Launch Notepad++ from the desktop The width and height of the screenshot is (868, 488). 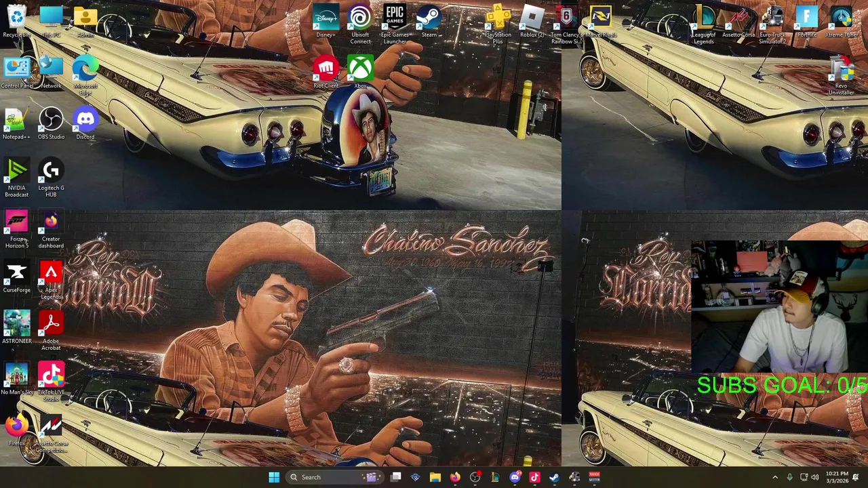tap(16, 124)
